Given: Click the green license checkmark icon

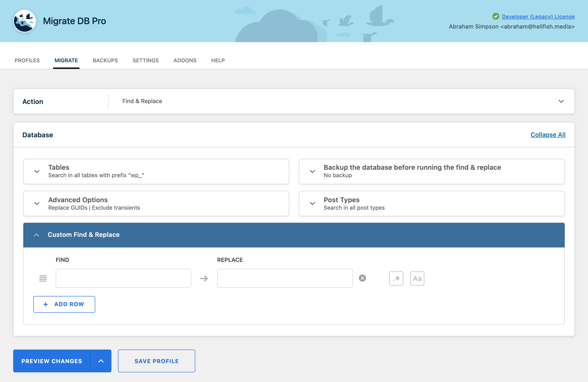Looking at the screenshot, I should [x=495, y=16].
